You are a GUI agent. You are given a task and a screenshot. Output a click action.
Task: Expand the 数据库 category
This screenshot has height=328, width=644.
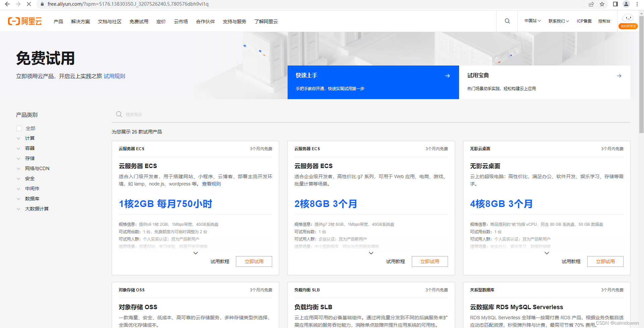click(18, 199)
